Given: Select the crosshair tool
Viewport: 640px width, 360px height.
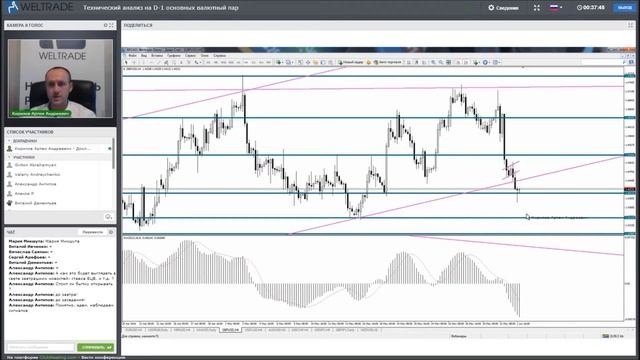Looking at the screenshot, I should (x=134, y=62).
